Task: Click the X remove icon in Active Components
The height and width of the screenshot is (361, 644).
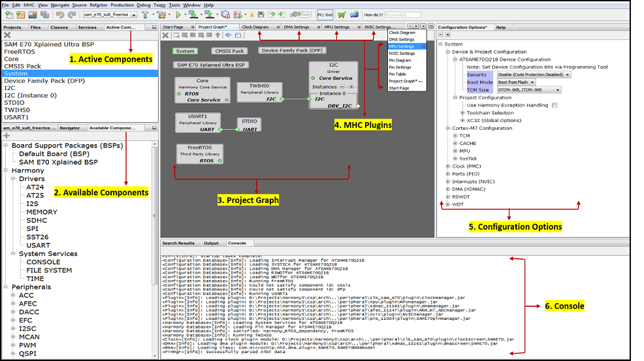Action: [x=7, y=35]
